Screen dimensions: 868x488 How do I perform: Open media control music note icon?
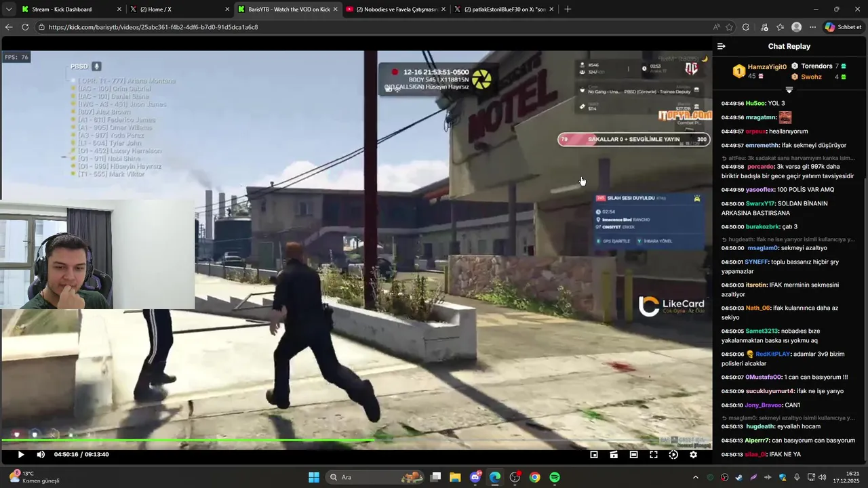click(764, 27)
